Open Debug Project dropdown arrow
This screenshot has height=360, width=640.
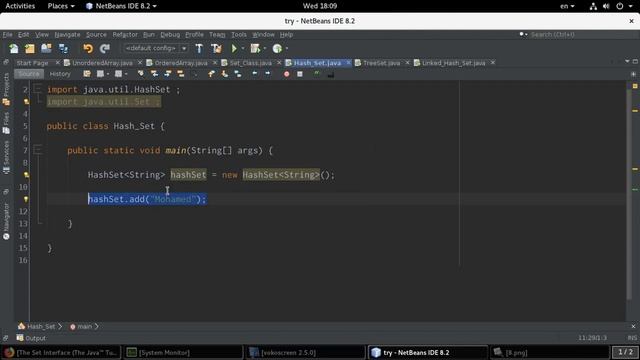click(x=264, y=49)
